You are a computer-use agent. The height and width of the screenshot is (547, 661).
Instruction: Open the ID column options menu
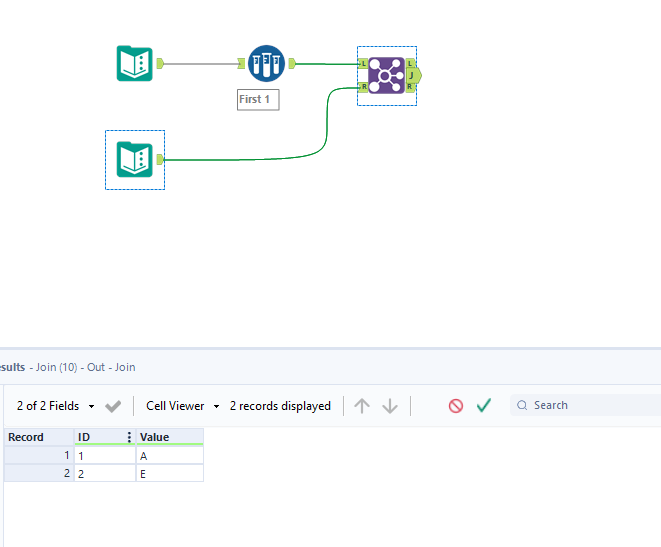(129, 437)
